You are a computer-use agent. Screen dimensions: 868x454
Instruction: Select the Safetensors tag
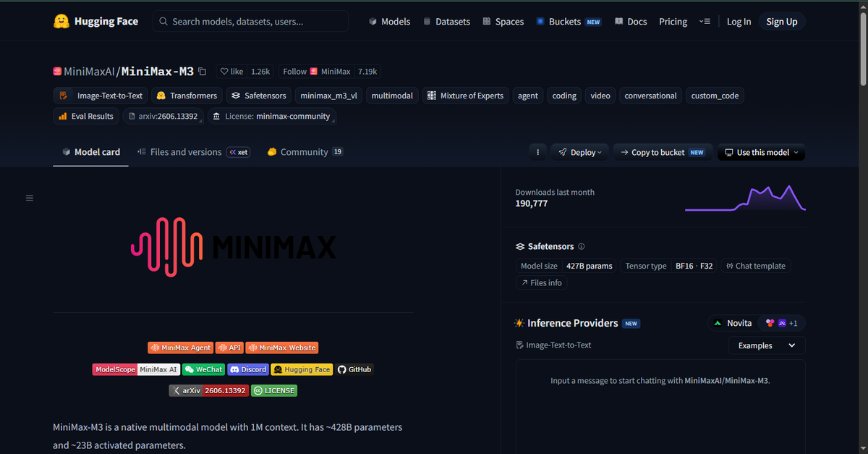pos(259,96)
